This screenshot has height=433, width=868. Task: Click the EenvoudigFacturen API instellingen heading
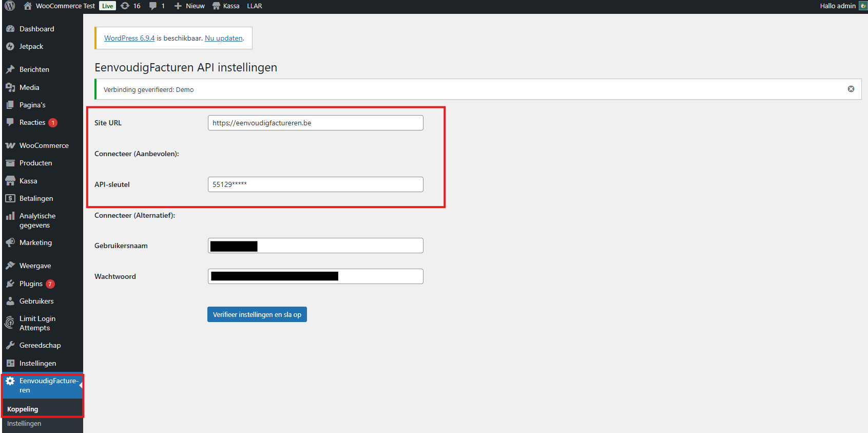point(186,67)
